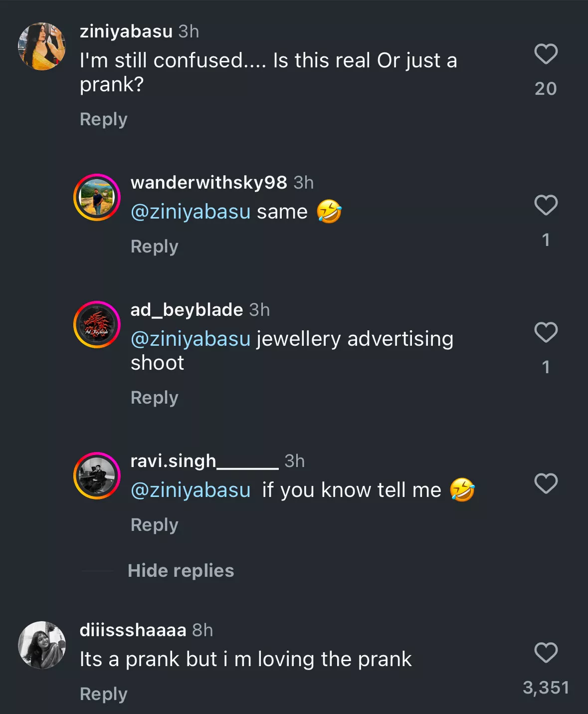This screenshot has height=714, width=588.
Task: Reply to wanderwithsky98's comment
Action: point(155,246)
